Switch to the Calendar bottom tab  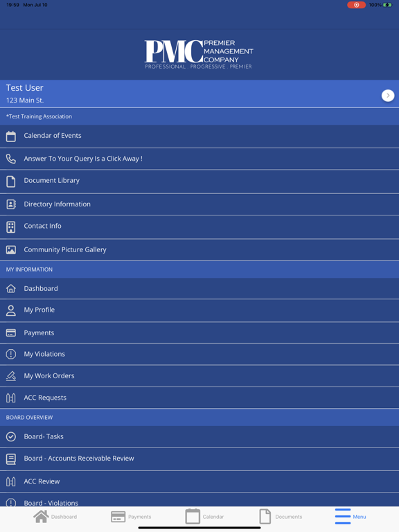coord(204,516)
